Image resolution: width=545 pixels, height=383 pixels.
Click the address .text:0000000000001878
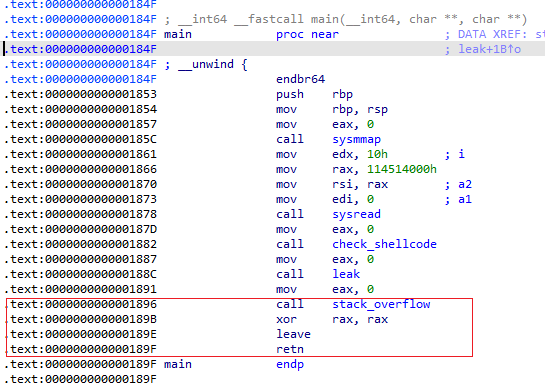pos(80,214)
